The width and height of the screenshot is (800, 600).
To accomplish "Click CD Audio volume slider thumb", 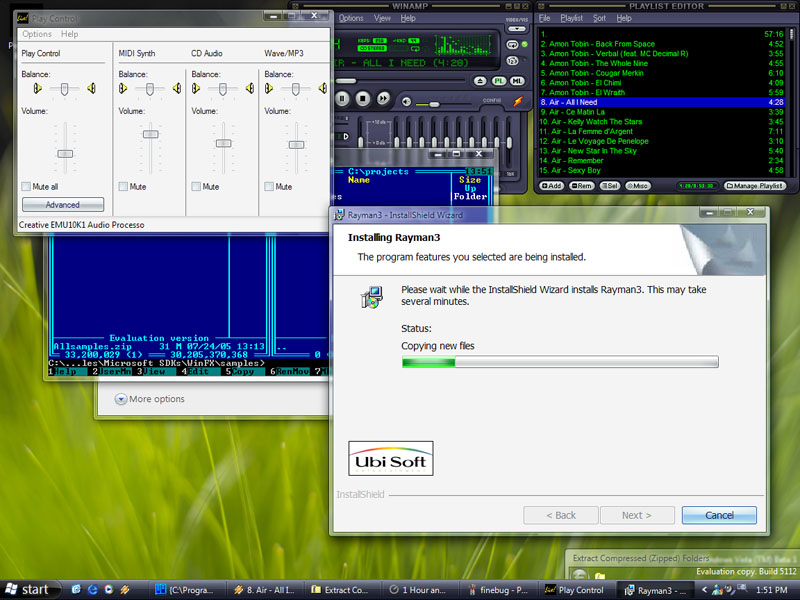I will (223, 143).
